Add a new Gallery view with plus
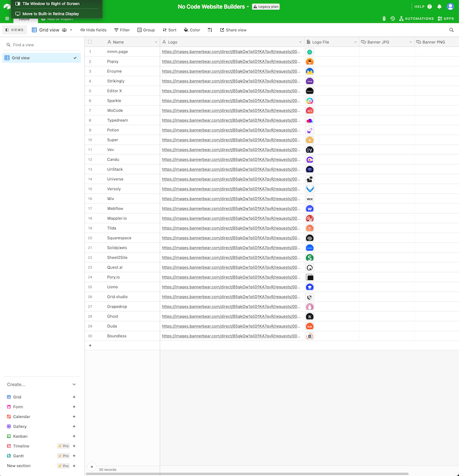 74,427
